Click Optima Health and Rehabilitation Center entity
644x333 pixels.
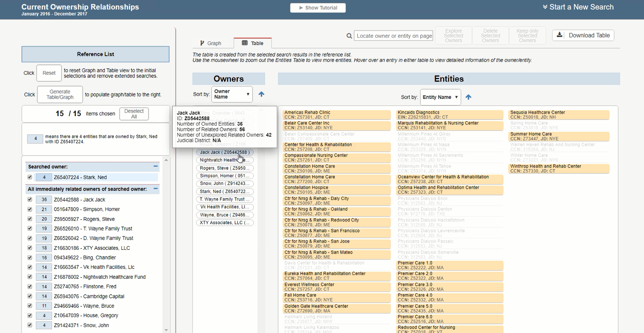coord(450,190)
